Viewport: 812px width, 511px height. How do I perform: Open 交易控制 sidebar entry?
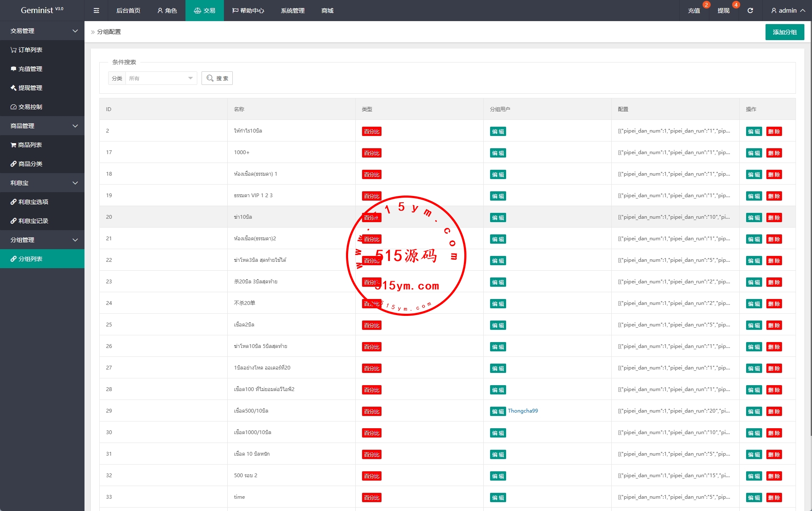coord(30,107)
